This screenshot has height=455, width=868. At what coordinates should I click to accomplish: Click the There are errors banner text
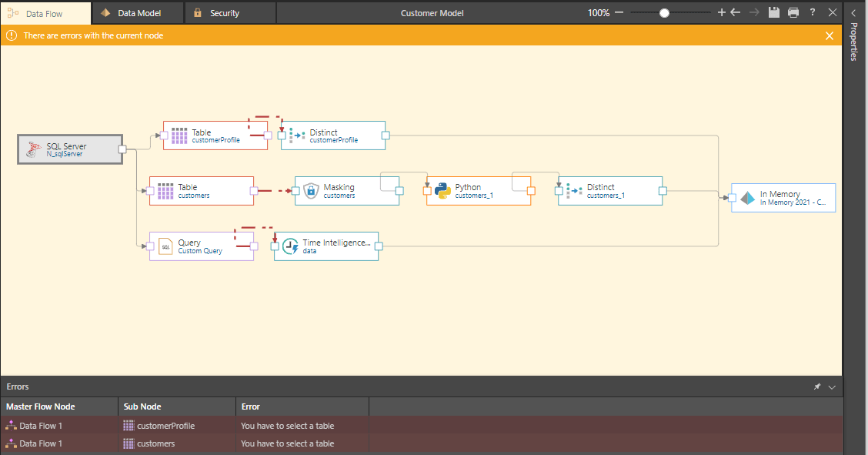pos(93,35)
